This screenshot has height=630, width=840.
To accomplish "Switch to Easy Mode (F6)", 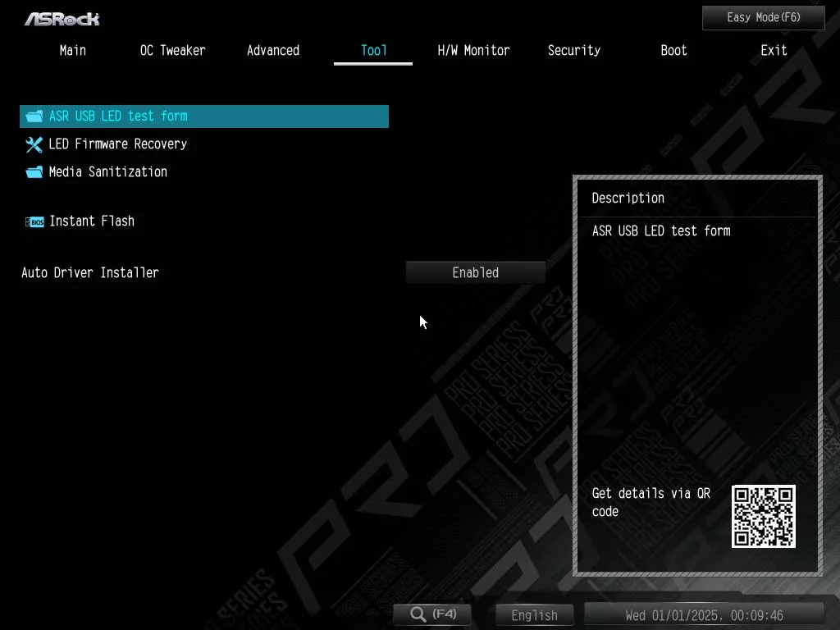I will 763,17.
